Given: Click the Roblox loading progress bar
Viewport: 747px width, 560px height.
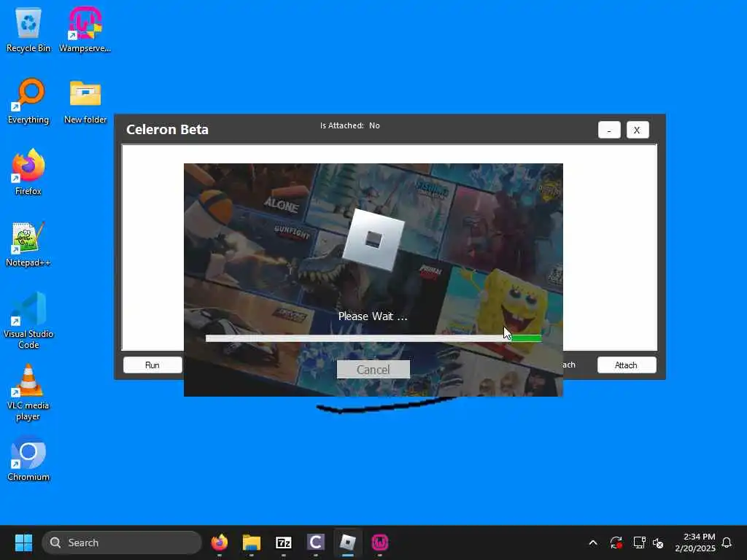Looking at the screenshot, I should pos(373,338).
